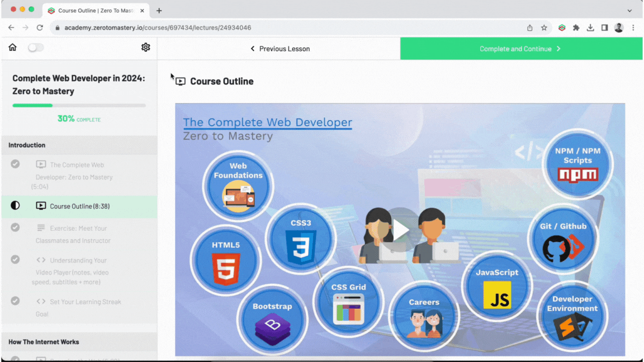Toggle completion check for Exercise: Meet Your Classmates
Viewport: 644px width, 362px height.
[x=15, y=227]
